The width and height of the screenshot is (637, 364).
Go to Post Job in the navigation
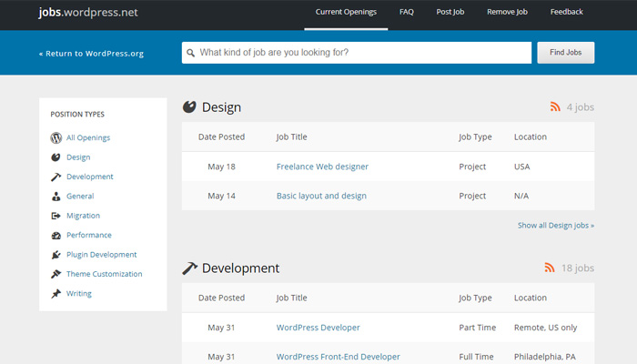tap(450, 12)
